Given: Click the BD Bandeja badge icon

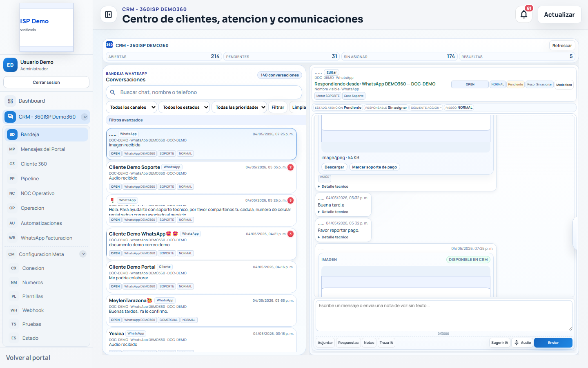Looking at the screenshot, I should (x=12, y=135).
